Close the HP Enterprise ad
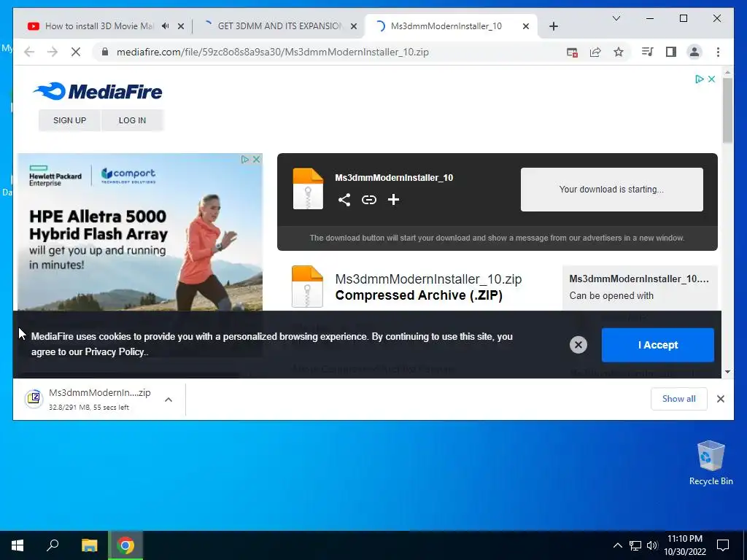Viewport: 747px width, 560px height. 256,160
